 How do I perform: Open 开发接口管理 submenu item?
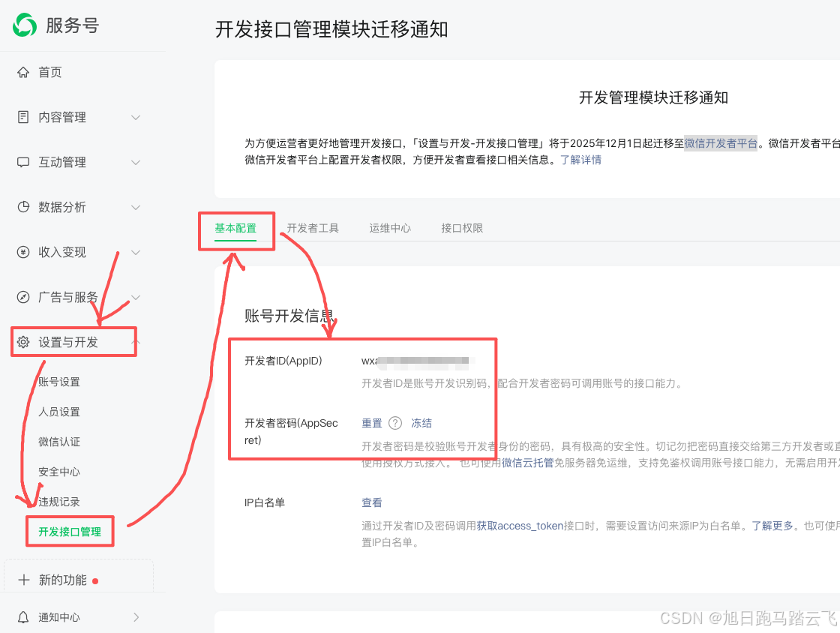pyautogui.click(x=70, y=532)
